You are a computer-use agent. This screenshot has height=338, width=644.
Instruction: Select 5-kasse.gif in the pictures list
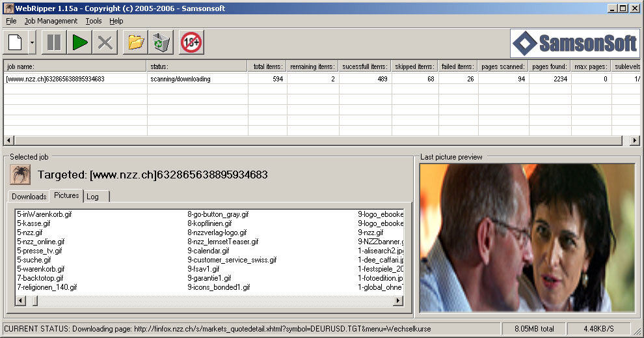coord(34,223)
